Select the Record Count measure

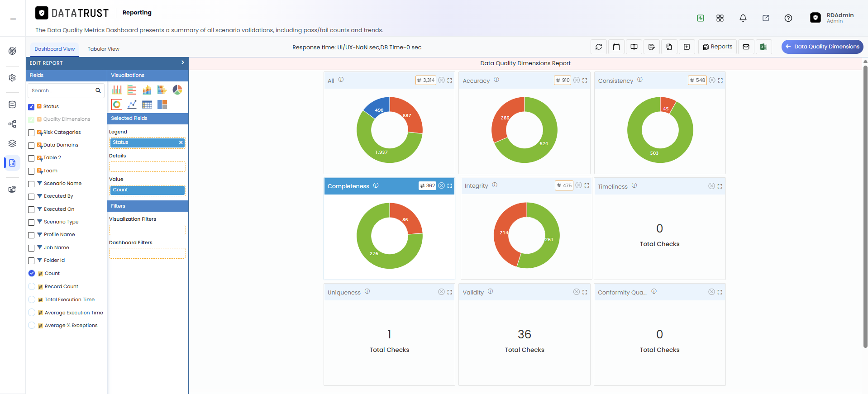(32, 286)
